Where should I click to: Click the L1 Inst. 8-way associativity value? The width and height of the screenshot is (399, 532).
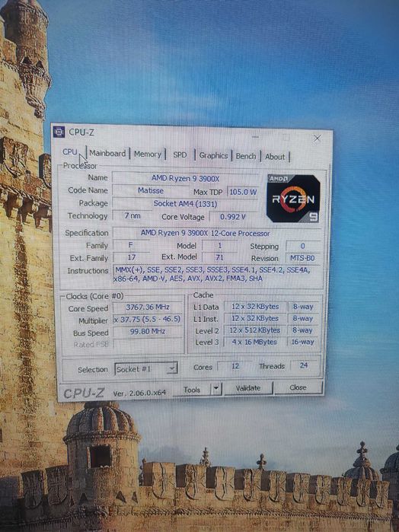(x=303, y=319)
